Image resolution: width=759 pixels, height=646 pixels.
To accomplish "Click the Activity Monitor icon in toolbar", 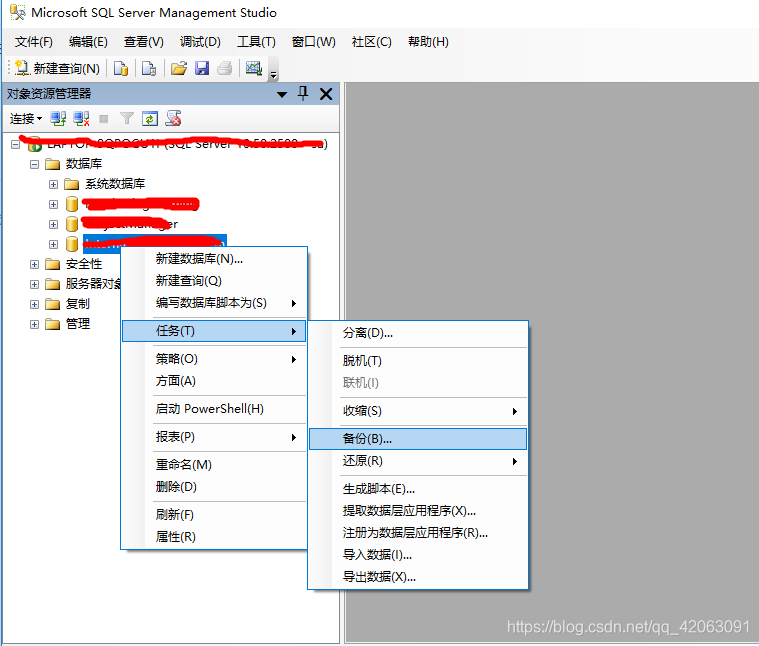I will coord(254,68).
